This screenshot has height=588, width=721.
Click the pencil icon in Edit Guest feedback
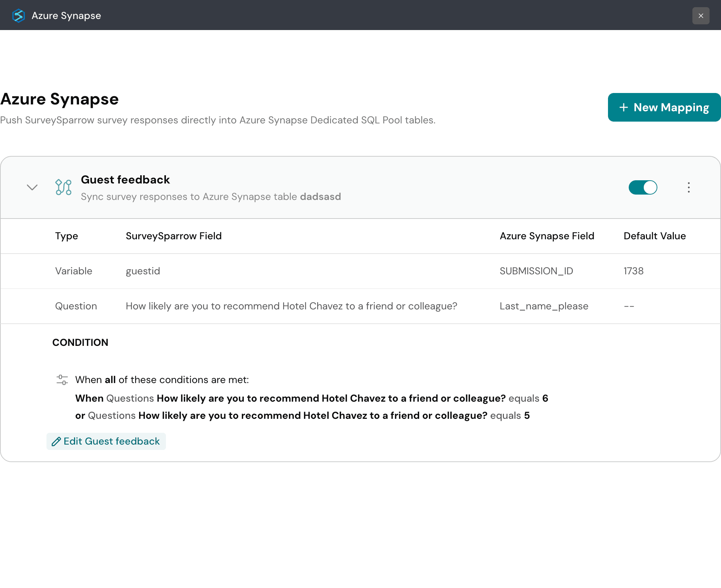[x=57, y=441]
